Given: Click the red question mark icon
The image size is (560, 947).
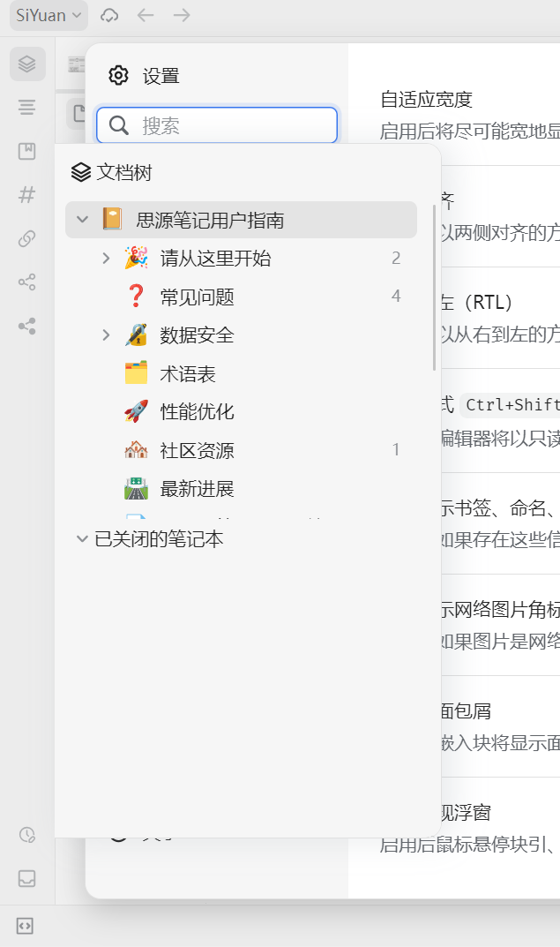Looking at the screenshot, I should click(137, 296).
